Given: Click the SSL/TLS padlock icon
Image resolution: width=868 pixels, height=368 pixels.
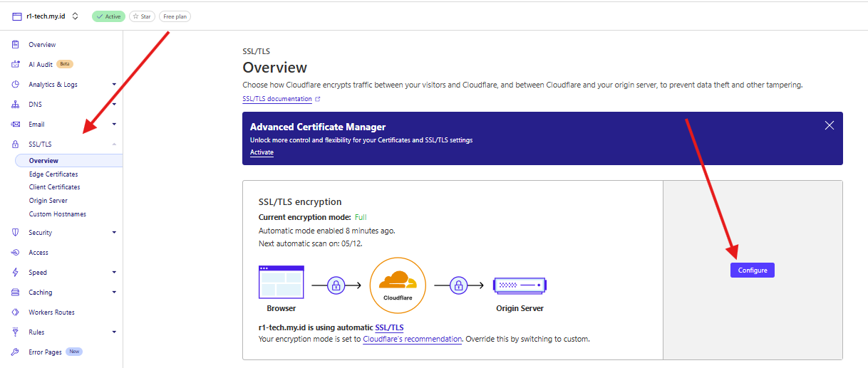Looking at the screenshot, I should pos(16,144).
